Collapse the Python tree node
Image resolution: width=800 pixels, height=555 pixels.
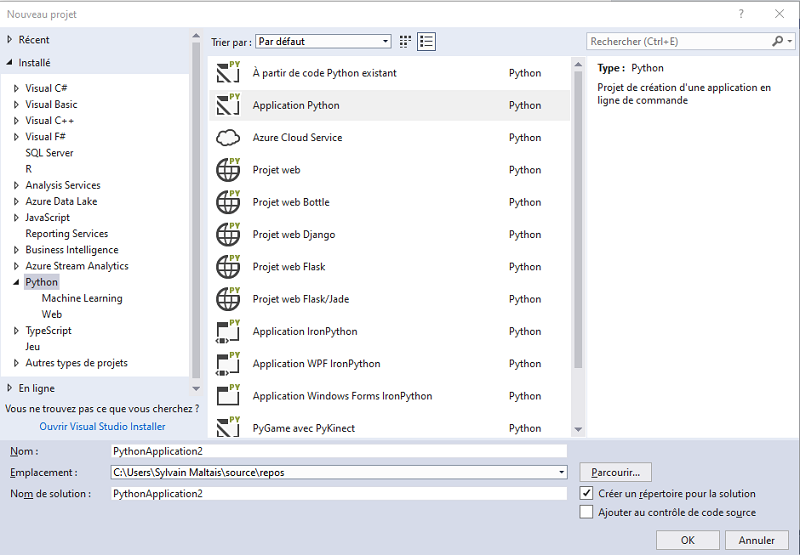[16, 283]
